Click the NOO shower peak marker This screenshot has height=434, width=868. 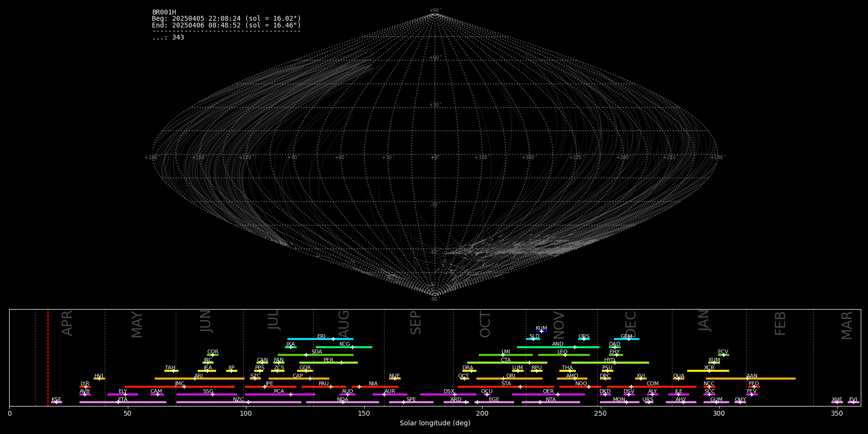coord(589,387)
